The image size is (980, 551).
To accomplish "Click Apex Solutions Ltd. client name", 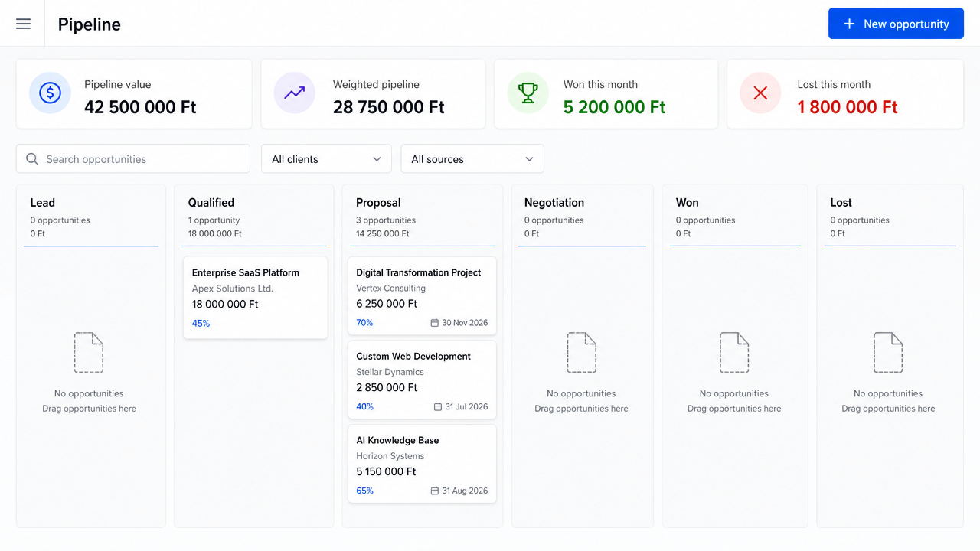I will pyautogui.click(x=233, y=289).
